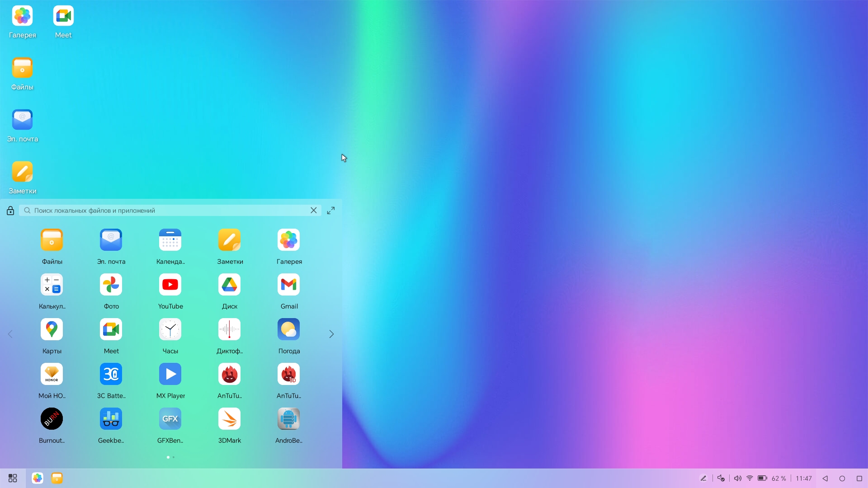This screenshot has width=868, height=488.
Task: Toggle the launcher lock icon
Action: (10, 211)
